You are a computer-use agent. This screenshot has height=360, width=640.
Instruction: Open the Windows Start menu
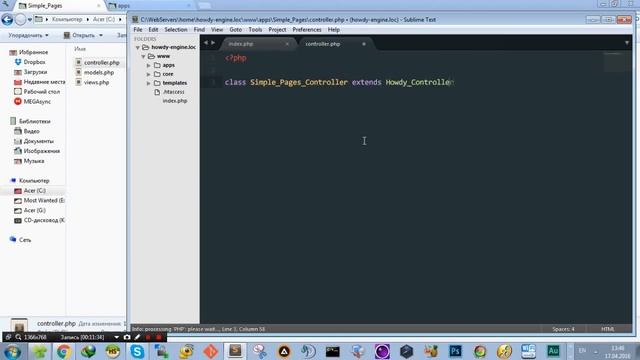tap(12, 351)
